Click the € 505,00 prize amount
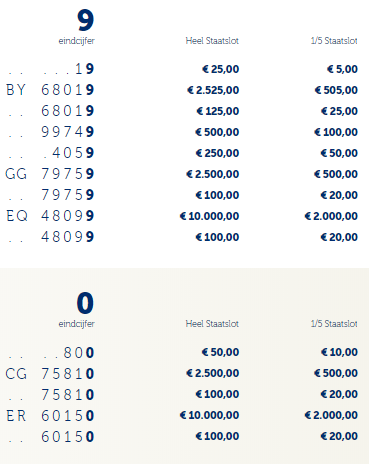This screenshot has width=371, height=464. coord(336,90)
